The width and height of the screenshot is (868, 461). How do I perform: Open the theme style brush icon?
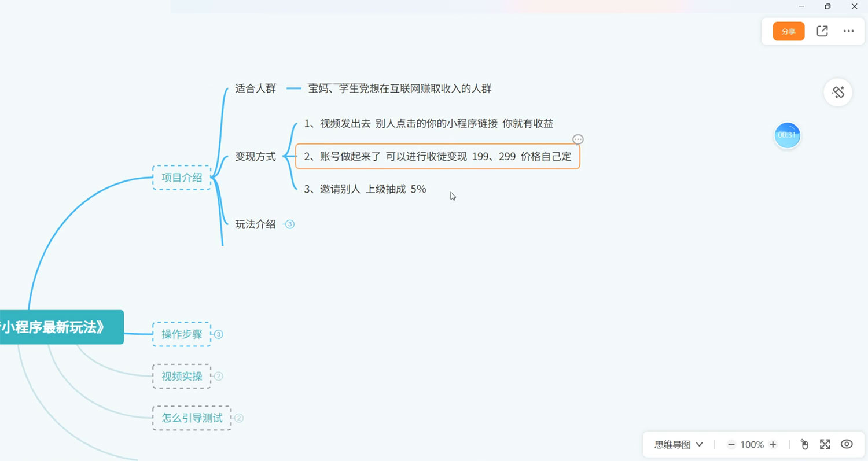838,92
